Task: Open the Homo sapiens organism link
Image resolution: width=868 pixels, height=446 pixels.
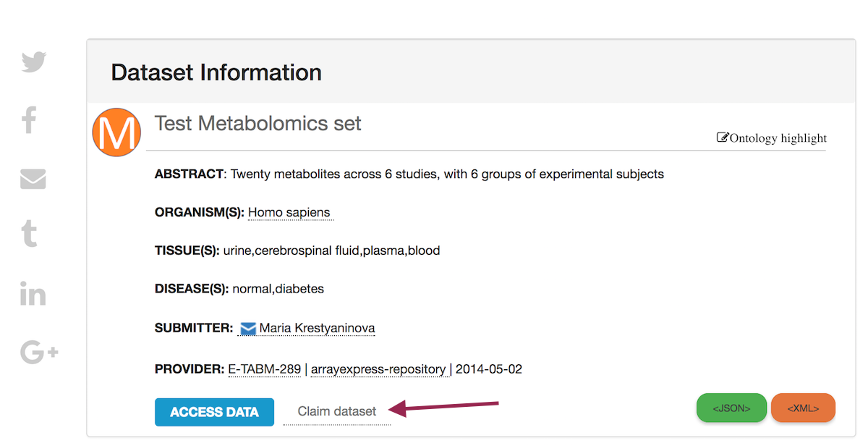Action: [x=289, y=213]
